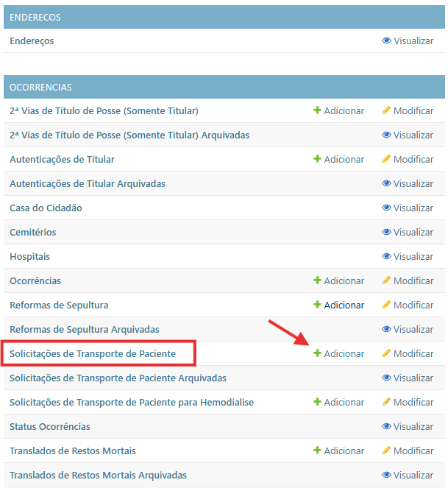448x491 pixels.
Task: Click the eye icon in Cemitérios row
Action: [386, 232]
